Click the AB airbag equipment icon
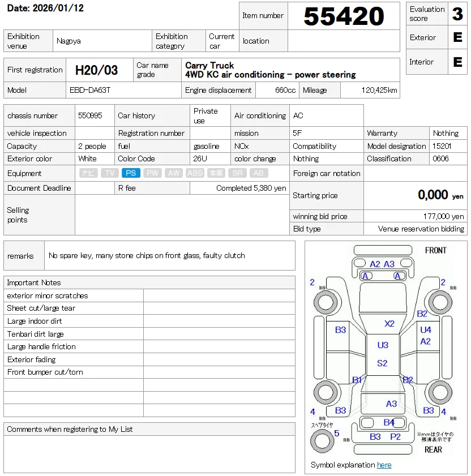 coord(259,173)
